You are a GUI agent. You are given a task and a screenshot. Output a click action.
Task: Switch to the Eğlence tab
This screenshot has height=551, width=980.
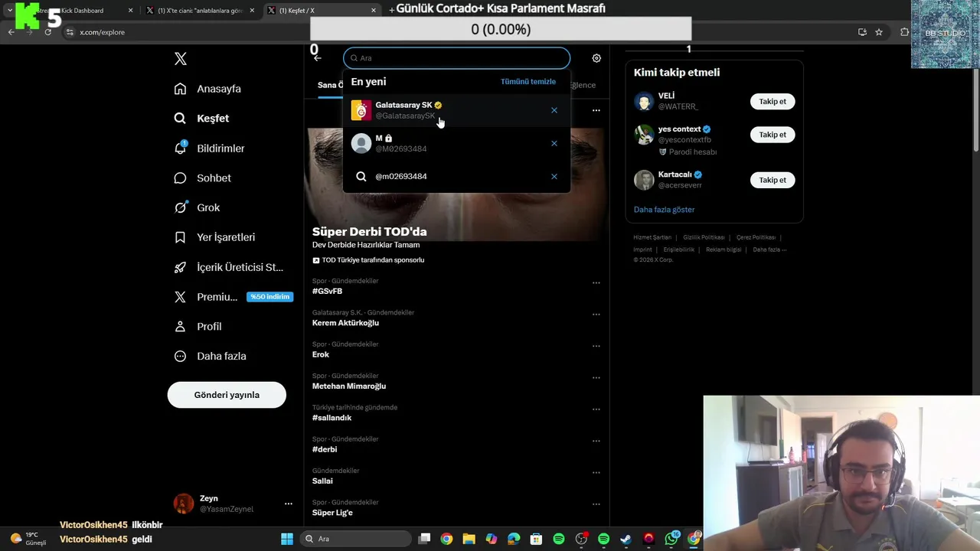[x=583, y=85]
